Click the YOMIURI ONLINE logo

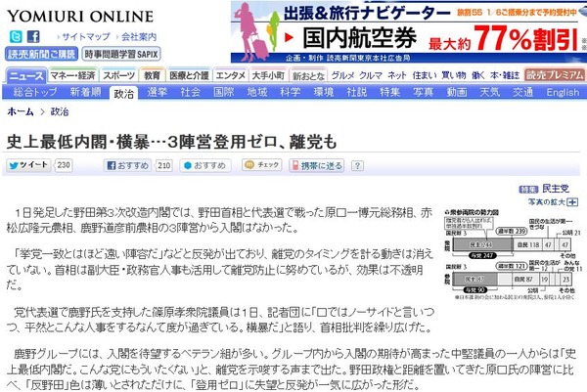[80, 16]
